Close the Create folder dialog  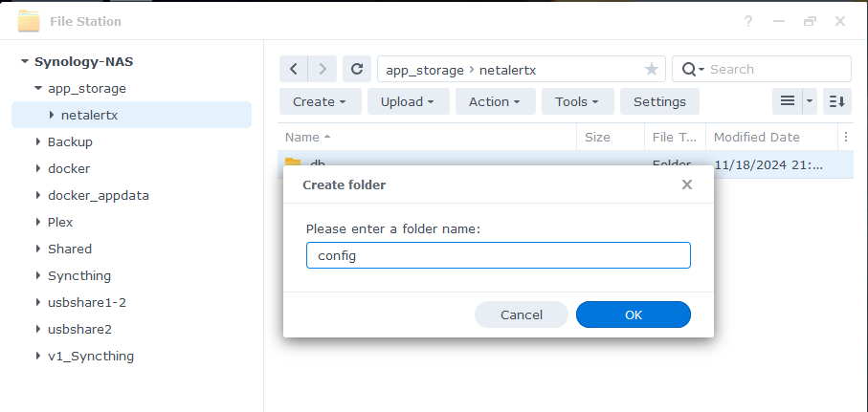click(x=686, y=184)
